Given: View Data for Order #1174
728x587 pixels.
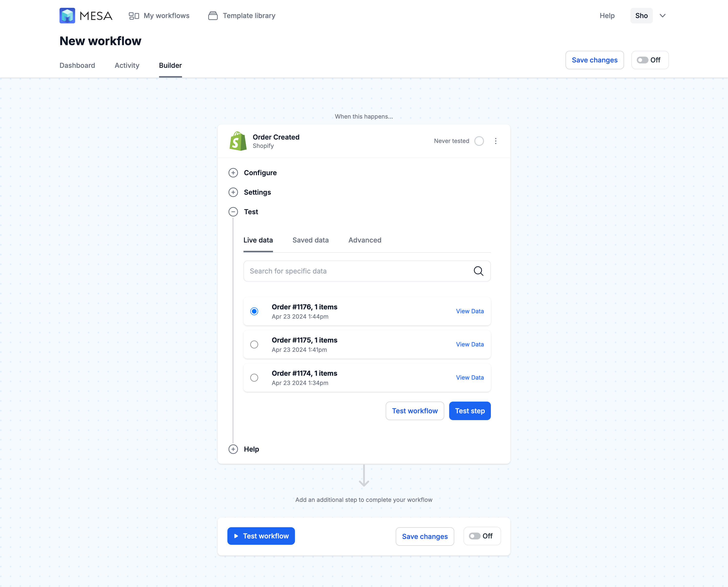Looking at the screenshot, I should (470, 377).
